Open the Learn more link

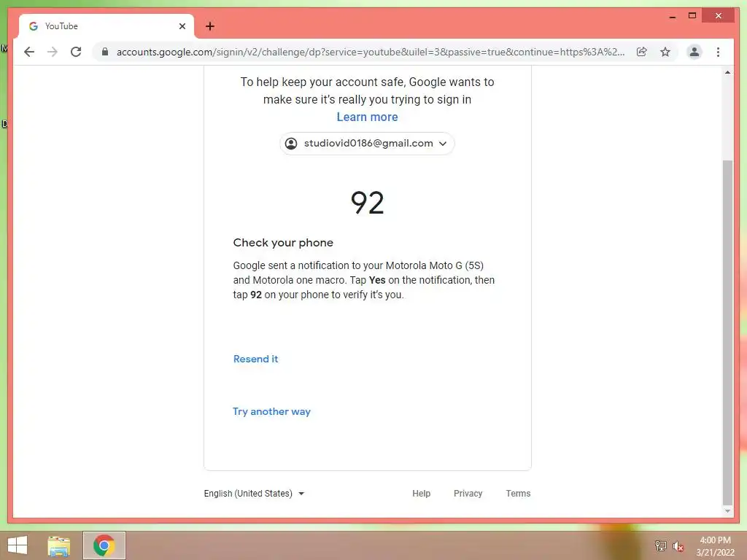pos(367,117)
